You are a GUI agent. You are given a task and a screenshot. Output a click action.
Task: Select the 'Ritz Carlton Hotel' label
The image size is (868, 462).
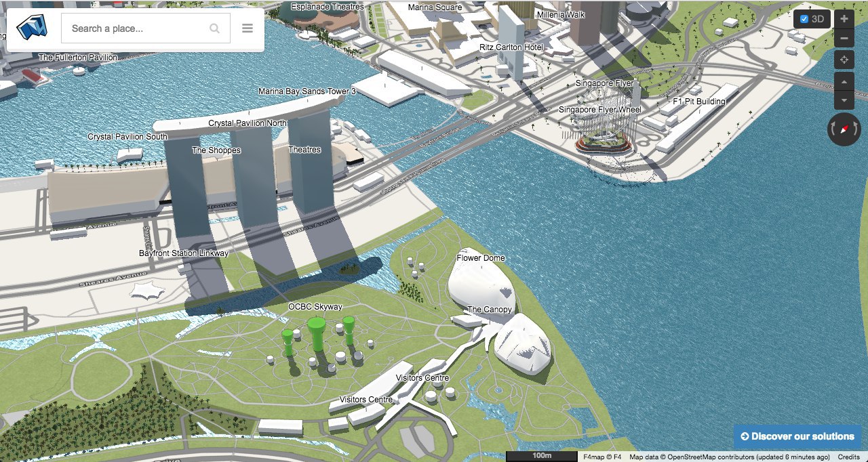click(x=511, y=47)
